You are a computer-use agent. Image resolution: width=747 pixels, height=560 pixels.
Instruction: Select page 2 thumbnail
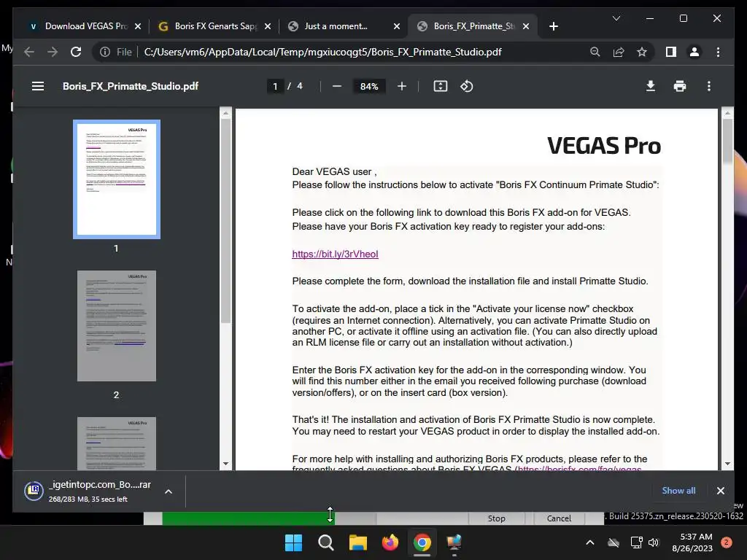(117, 326)
